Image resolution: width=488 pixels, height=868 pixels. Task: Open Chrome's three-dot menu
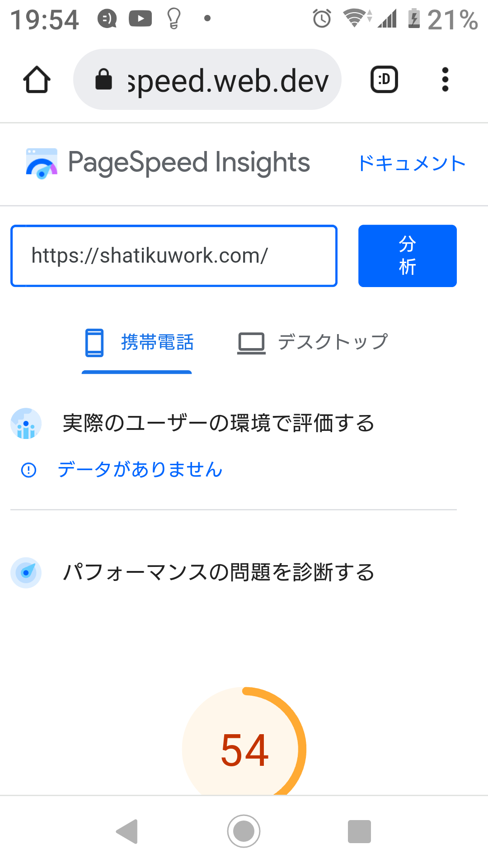(445, 80)
